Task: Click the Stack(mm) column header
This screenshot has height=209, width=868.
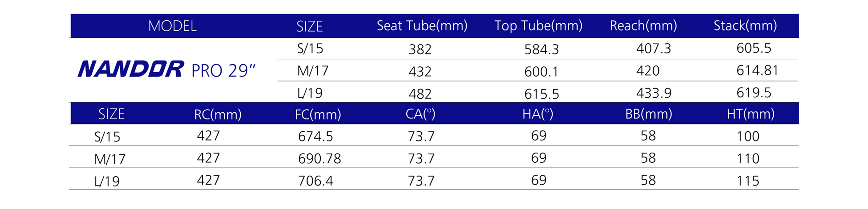Action: coord(745,26)
